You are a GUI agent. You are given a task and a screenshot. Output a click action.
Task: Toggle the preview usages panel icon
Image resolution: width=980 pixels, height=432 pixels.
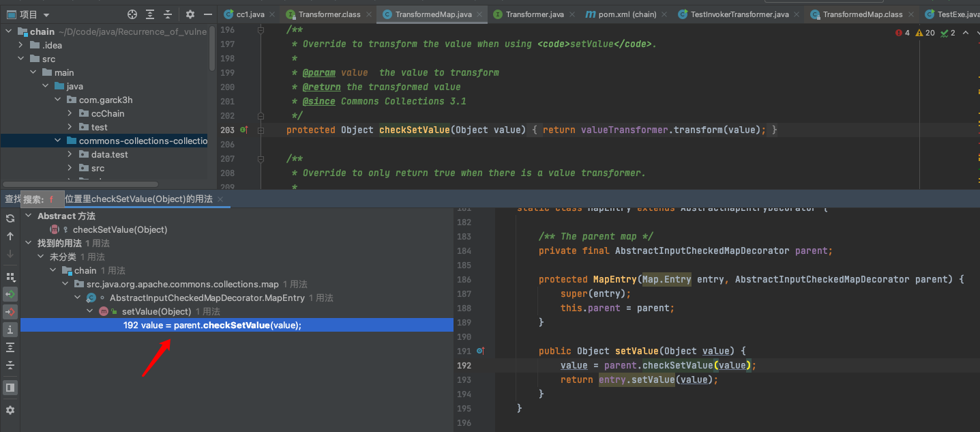pos(10,388)
